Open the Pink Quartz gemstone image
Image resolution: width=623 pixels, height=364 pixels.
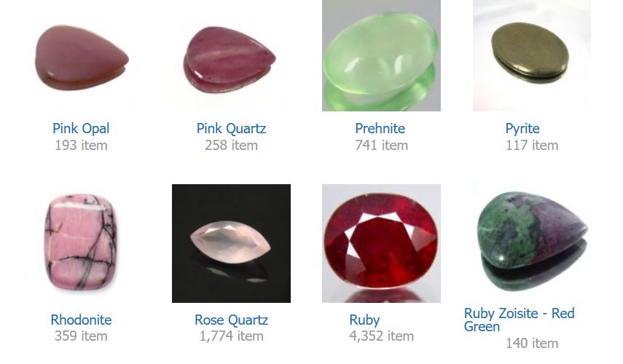[231, 55]
